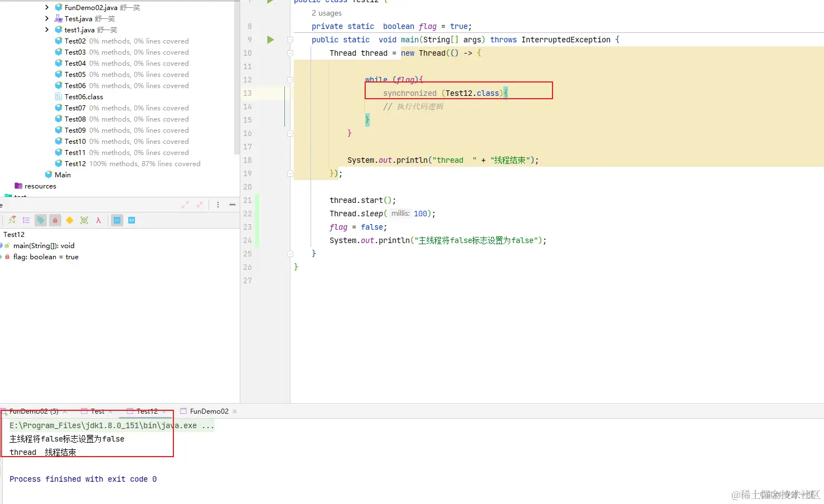This screenshot has height=504, width=824.
Task: Open Structure panel options menu (three dots)
Action: click(218, 205)
